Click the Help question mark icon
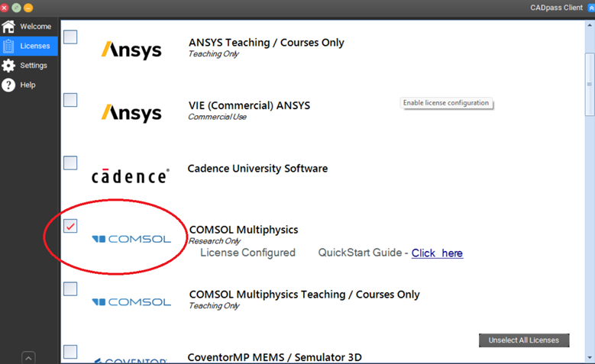Screen dimensions: 595x364 pyautogui.click(x=8, y=85)
